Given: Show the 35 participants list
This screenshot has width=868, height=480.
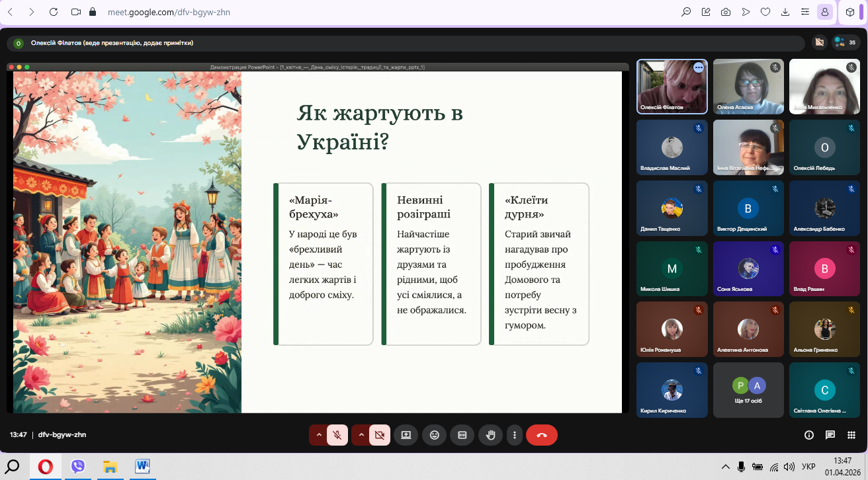Looking at the screenshot, I should [846, 42].
